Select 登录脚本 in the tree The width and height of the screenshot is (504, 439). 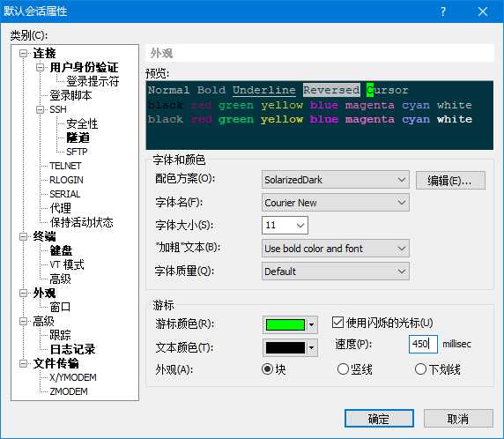70,95
